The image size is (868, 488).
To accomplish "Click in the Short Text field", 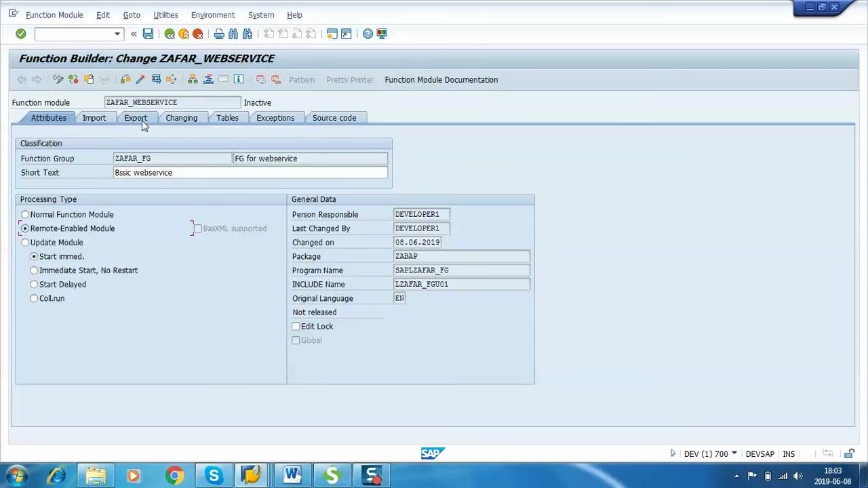I will click(x=250, y=173).
